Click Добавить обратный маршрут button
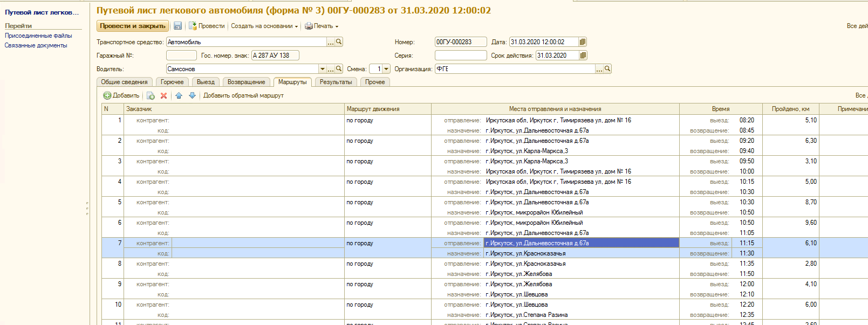The height and width of the screenshot is (325, 868). point(243,95)
